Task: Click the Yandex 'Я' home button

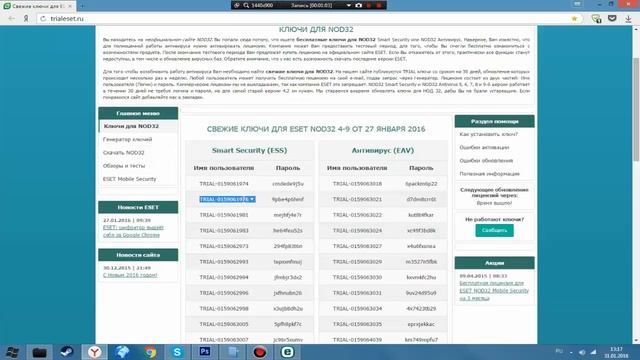Action: (26, 18)
